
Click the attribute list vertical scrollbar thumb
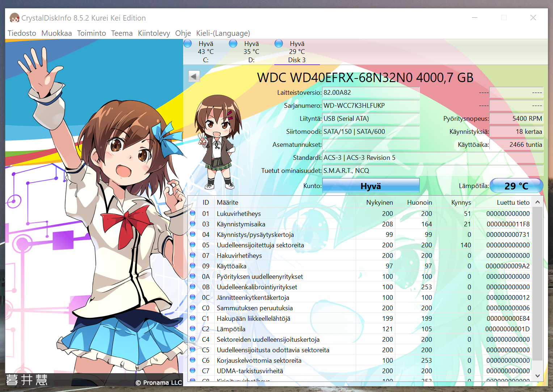[537, 284]
